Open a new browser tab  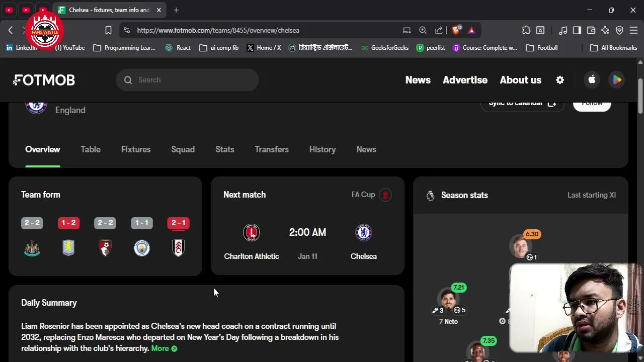[176, 10]
